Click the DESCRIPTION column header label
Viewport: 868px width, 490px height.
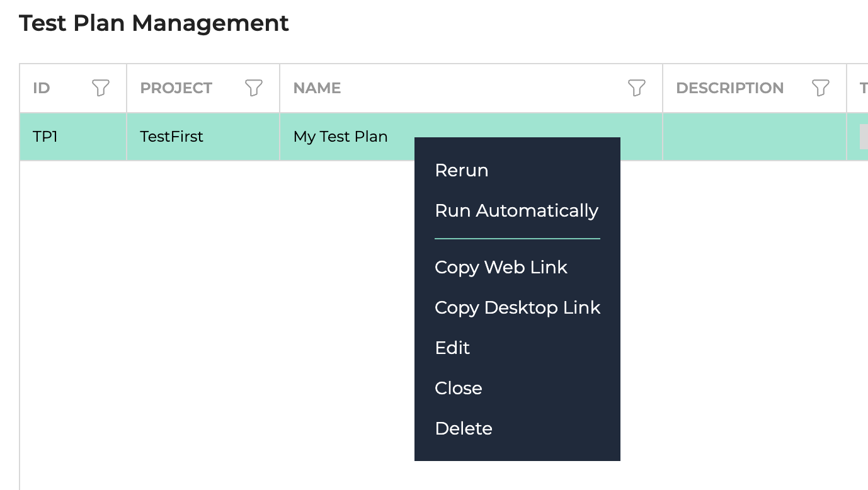pos(729,88)
